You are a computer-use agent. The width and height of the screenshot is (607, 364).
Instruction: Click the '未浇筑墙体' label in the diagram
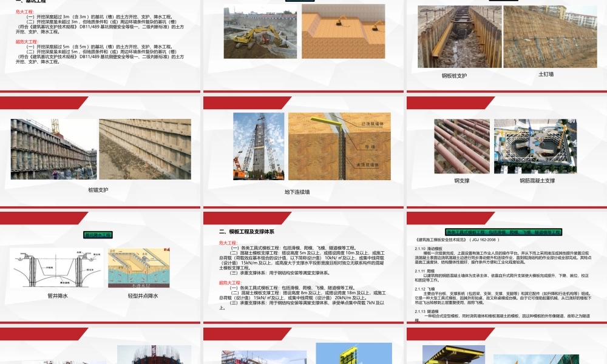coord(367,165)
